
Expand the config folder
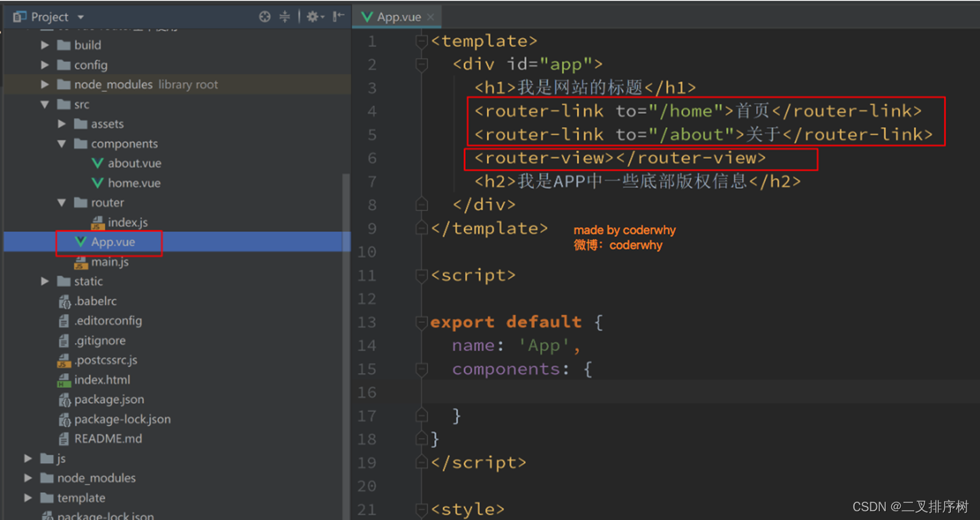click(x=45, y=65)
